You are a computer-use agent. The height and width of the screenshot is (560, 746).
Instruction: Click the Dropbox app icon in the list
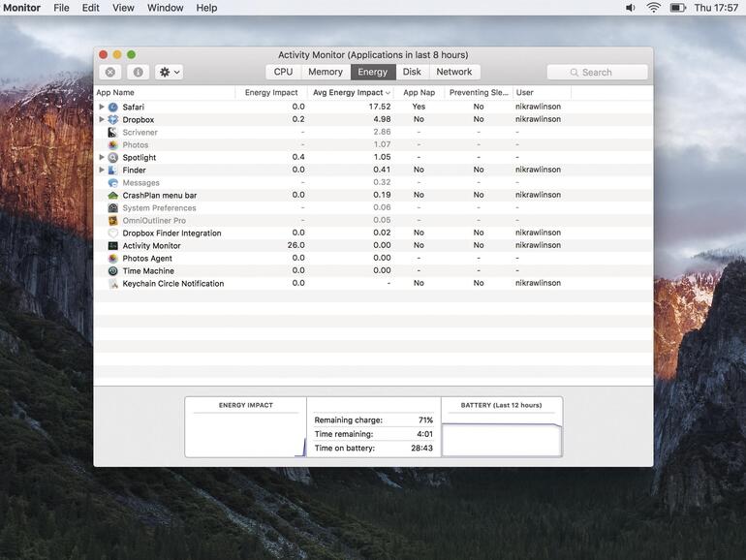113,120
